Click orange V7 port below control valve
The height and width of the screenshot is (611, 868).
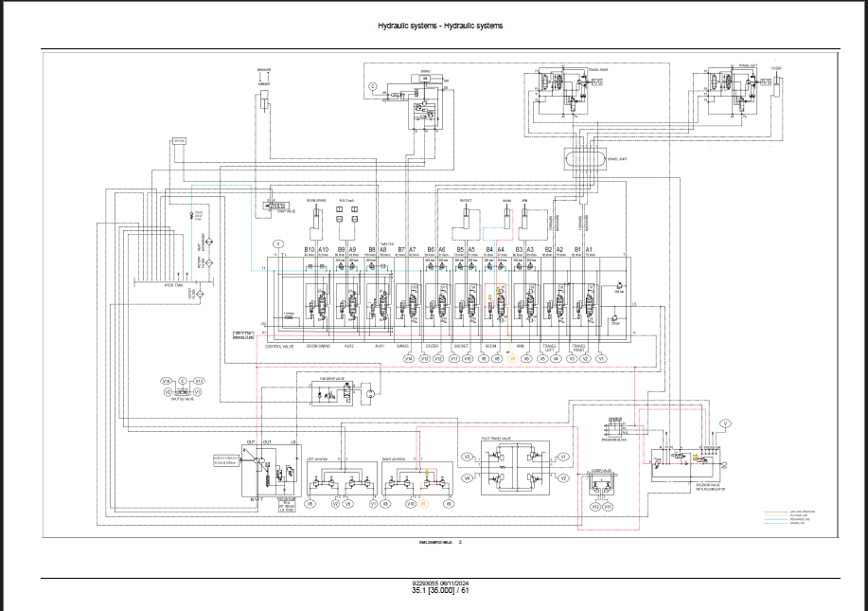pos(512,359)
